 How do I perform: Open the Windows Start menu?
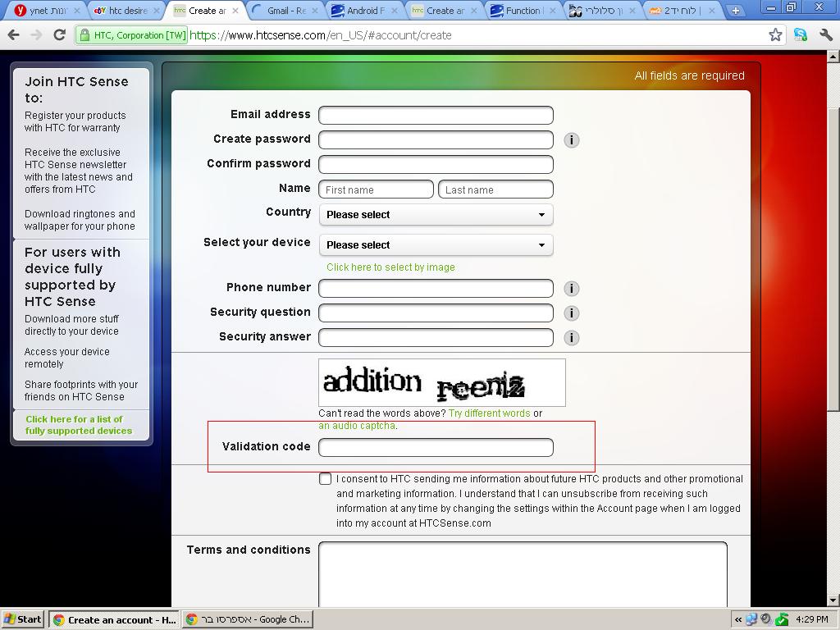coord(23,619)
